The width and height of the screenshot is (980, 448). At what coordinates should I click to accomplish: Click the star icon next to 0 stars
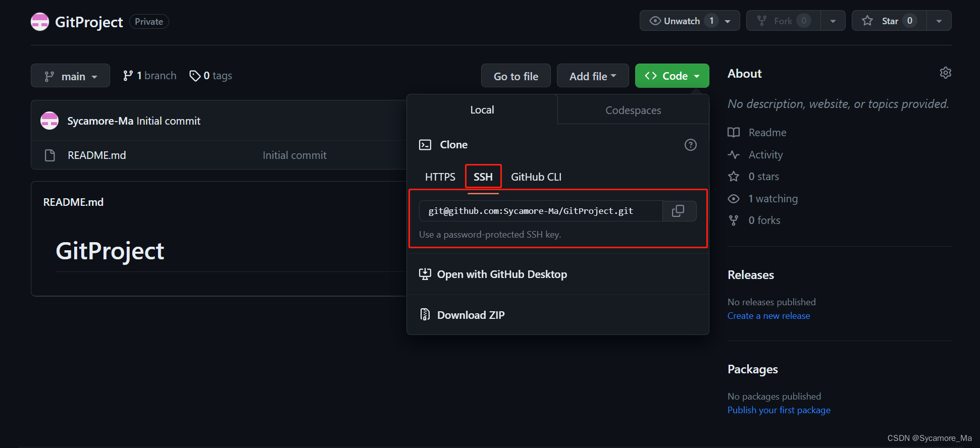pyautogui.click(x=734, y=176)
